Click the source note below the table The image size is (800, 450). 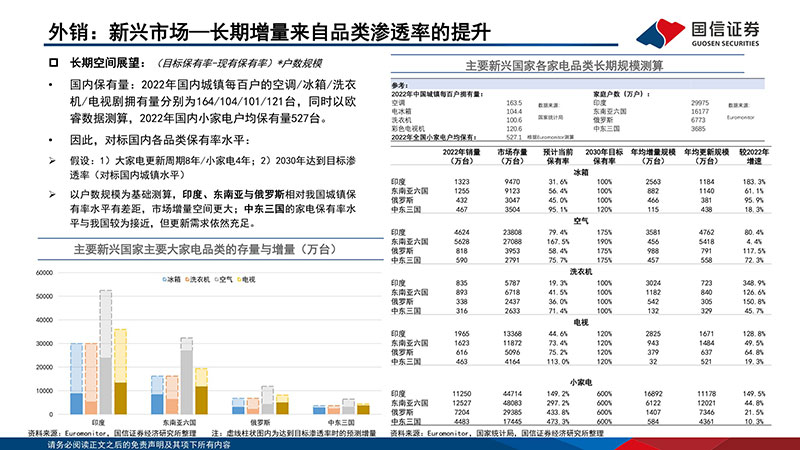pyautogui.click(x=497, y=433)
